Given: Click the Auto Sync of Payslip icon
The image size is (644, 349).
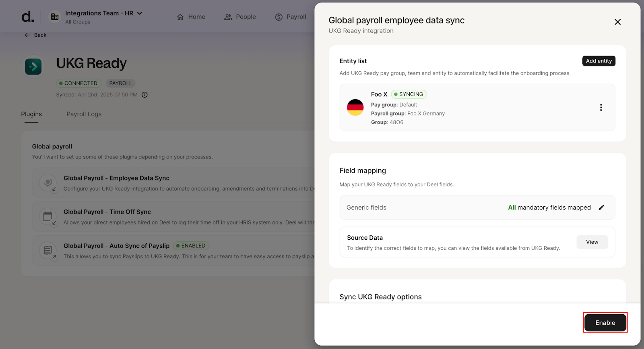Looking at the screenshot, I should 48,251.
